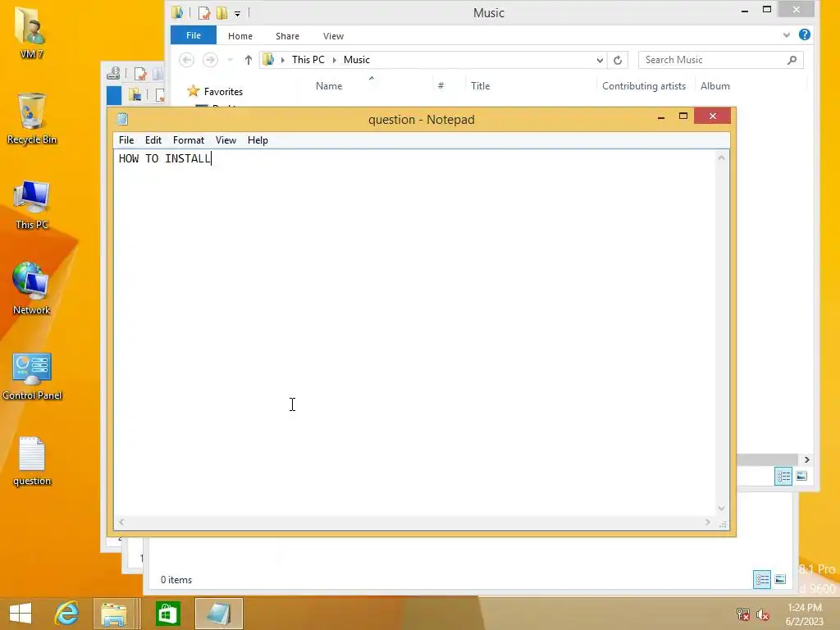Viewport: 840px width, 630px height.
Task: Open the Windows Start button
Action: pyautogui.click(x=21, y=614)
